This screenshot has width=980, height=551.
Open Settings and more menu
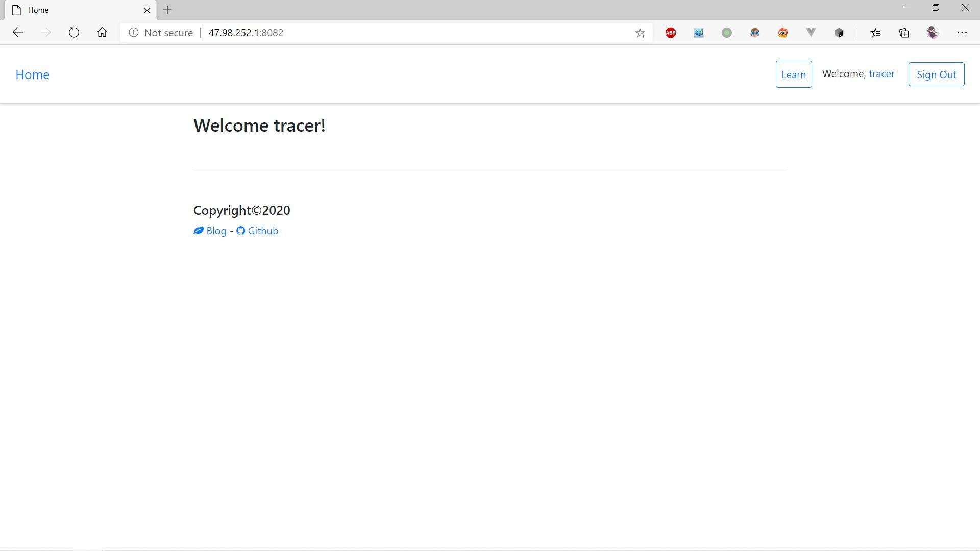[x=962, y=33]
